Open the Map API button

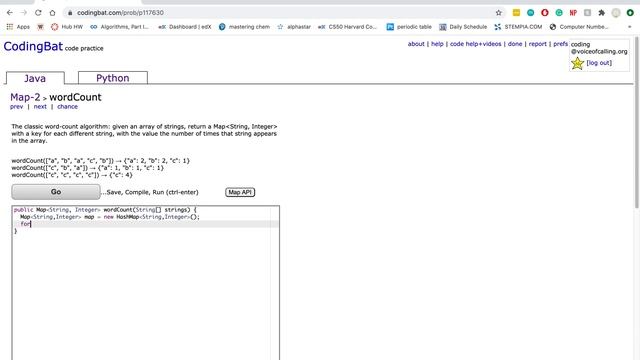point(240,192)
